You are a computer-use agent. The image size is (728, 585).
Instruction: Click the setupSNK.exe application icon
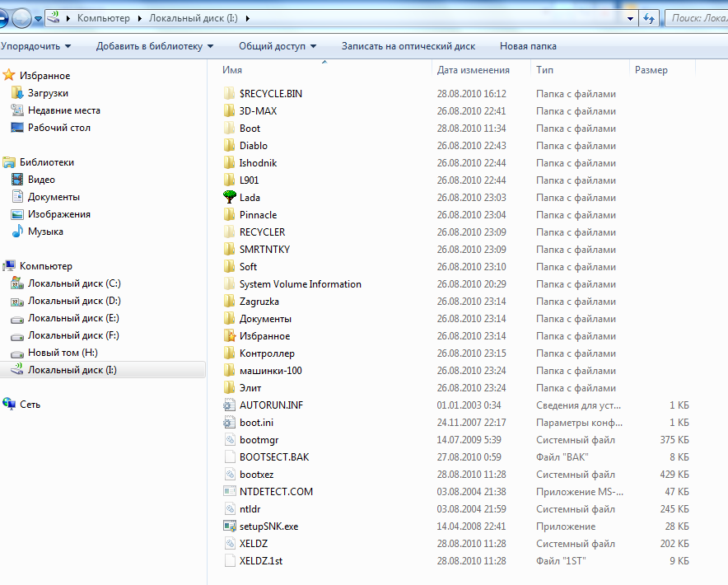[x=230, y=526]
